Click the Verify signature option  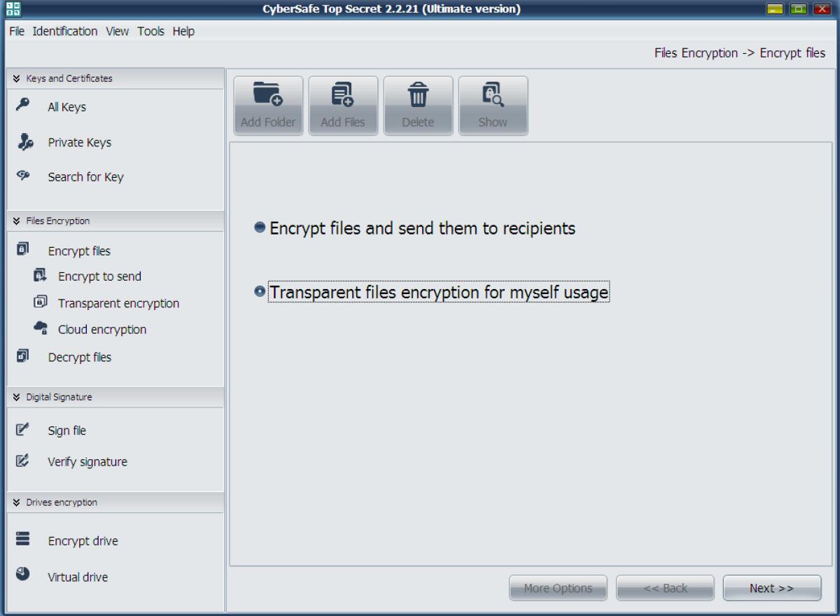pyautogui.click(x=87, y=461)
